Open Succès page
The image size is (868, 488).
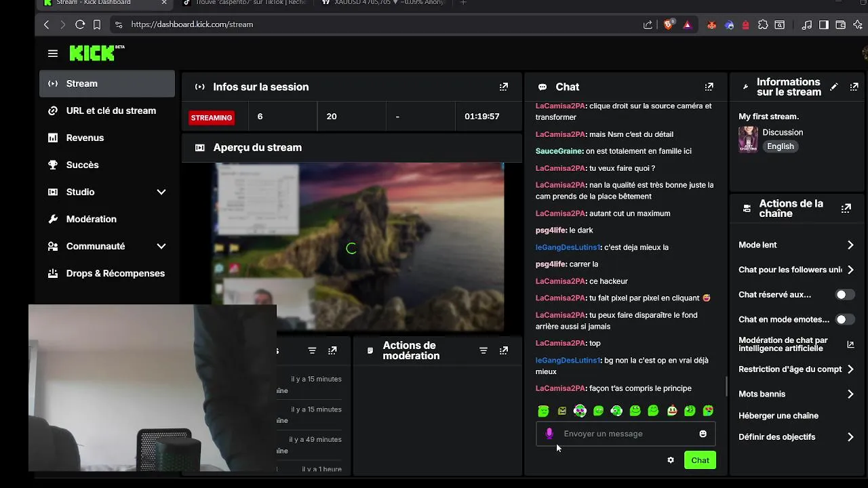106,165
